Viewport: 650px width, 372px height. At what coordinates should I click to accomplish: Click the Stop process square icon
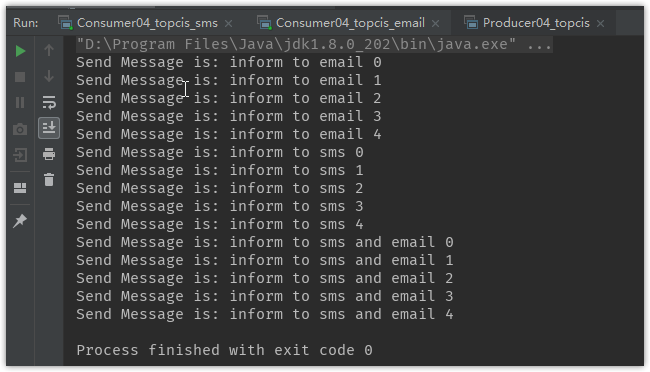pyautogui.click(x=20, y=77)
